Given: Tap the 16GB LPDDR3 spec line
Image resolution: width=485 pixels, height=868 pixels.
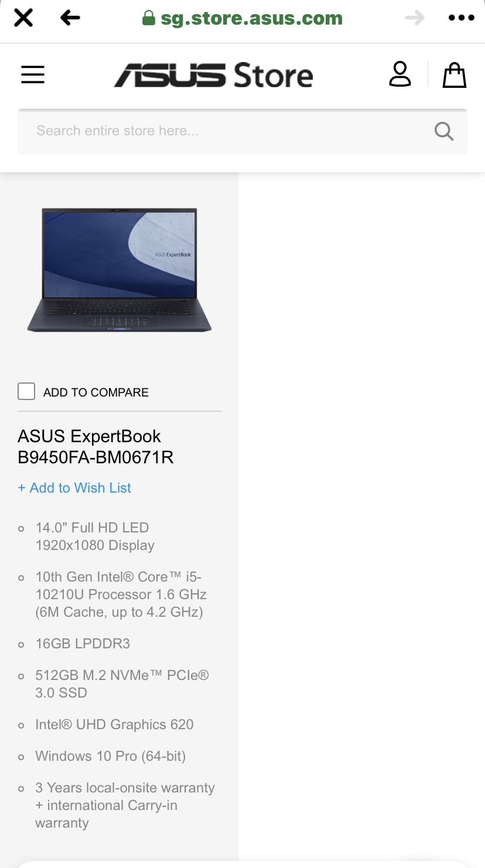Looking at the screenshot, I should pos(83,644).
